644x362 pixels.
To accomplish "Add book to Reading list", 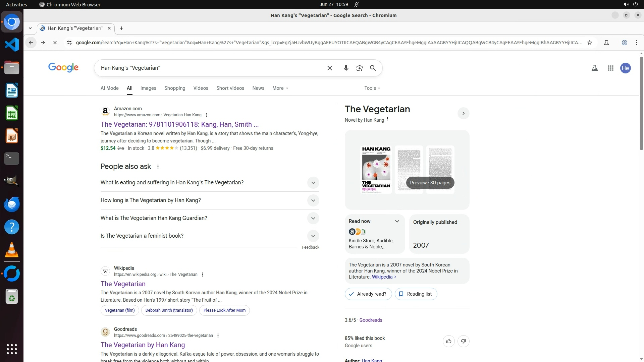I will pos(416,294).
